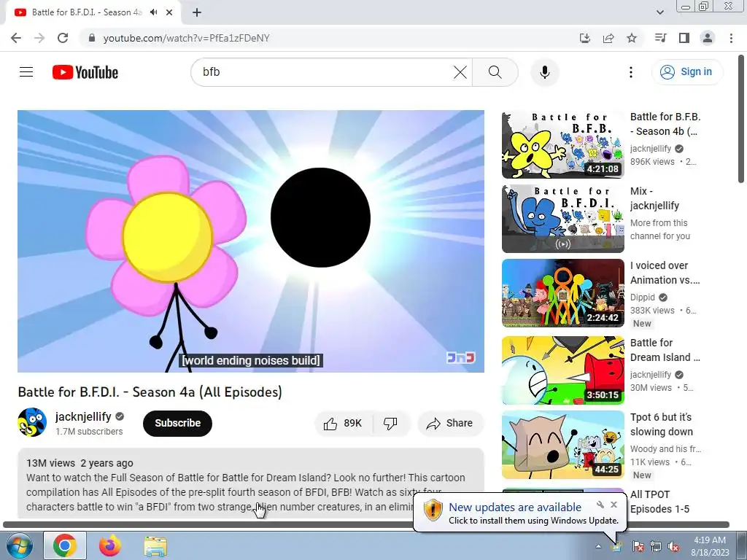Open the YouTube hamburger guide menu
747x560 pixels.
(x=26, y=72)
